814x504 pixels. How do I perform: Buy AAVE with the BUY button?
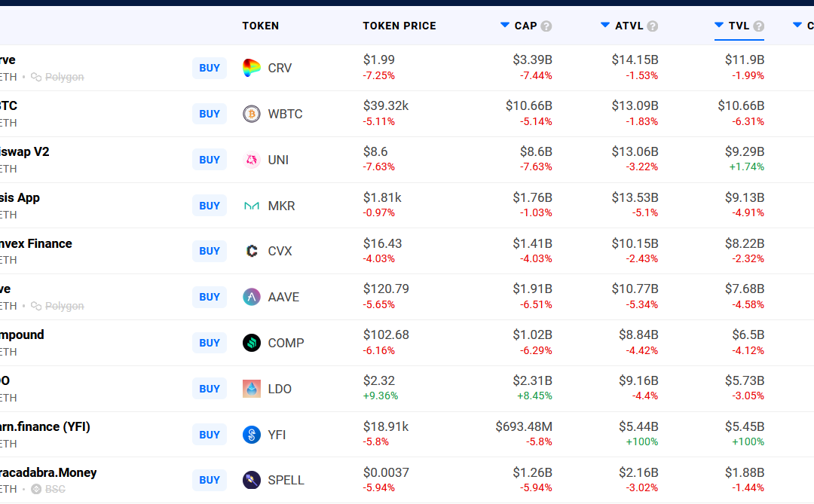tap(210, 297)
